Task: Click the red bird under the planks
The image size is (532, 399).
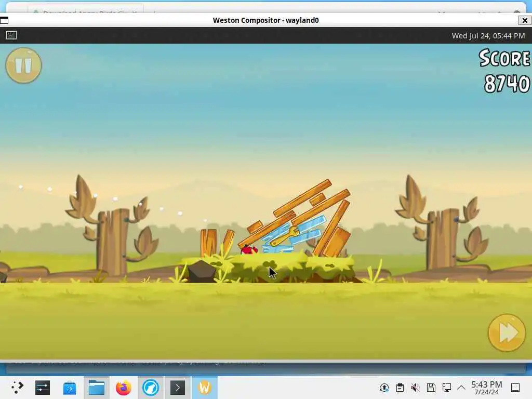Action: pyautogui.click(x=249, y=250)
